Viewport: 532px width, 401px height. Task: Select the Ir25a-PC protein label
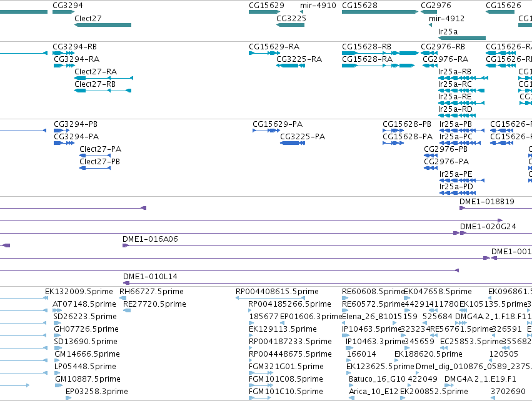(456, 137)
